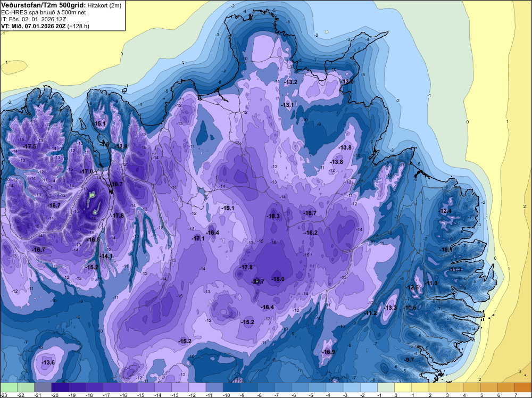
Task: Select the -21 legend color swatch
Action: click(x=43, y=387)
